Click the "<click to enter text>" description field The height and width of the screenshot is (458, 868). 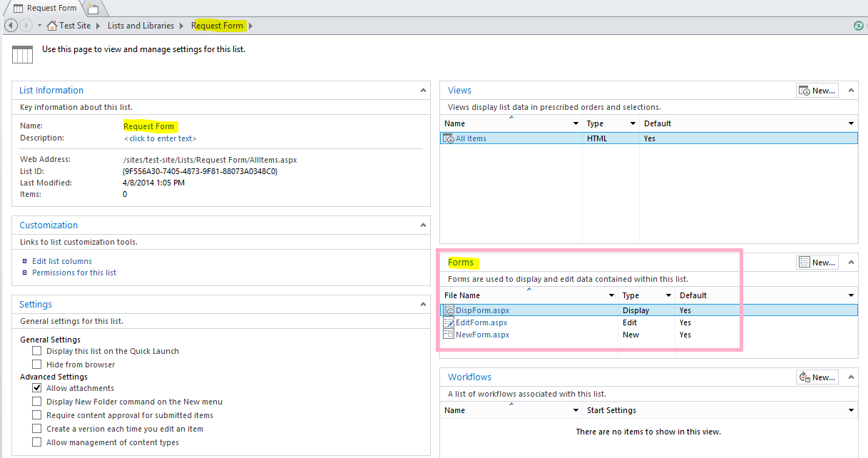(160, 138)
